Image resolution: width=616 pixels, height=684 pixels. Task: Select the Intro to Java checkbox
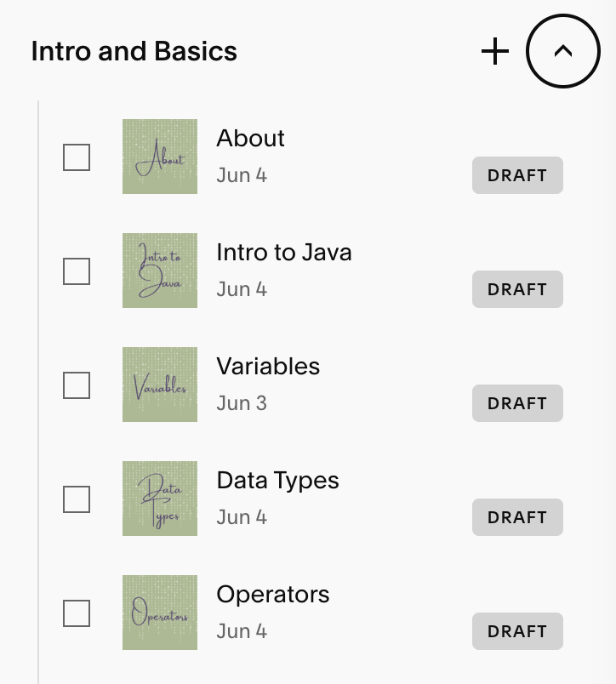tap(77, 271)
